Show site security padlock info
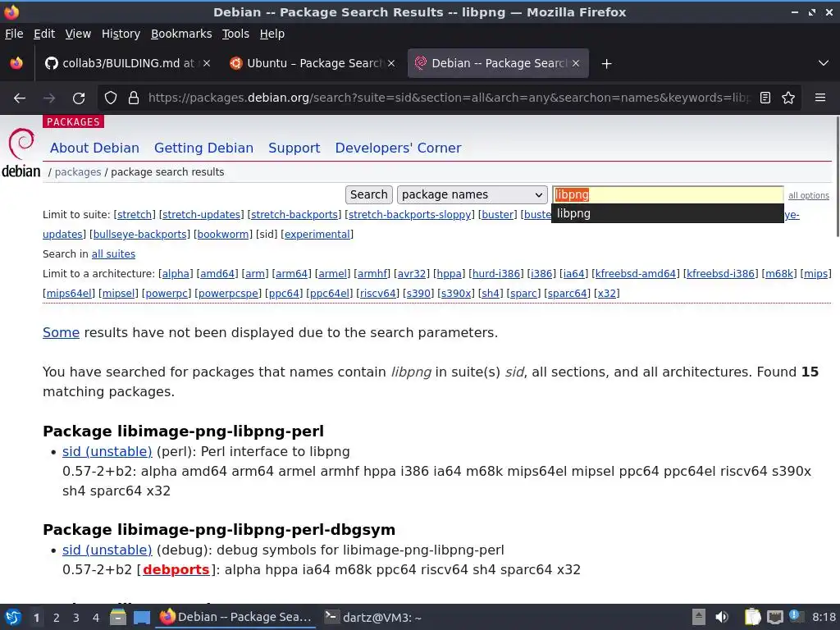 point(134,98)
